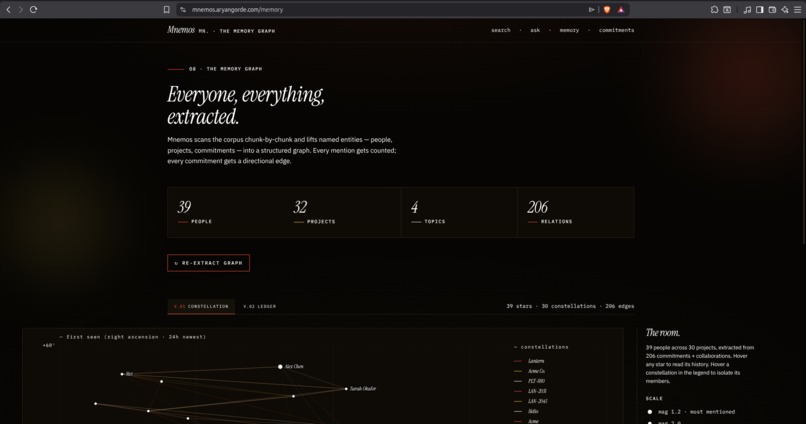Click the Mnemos logo in the header

pos(181,30)
